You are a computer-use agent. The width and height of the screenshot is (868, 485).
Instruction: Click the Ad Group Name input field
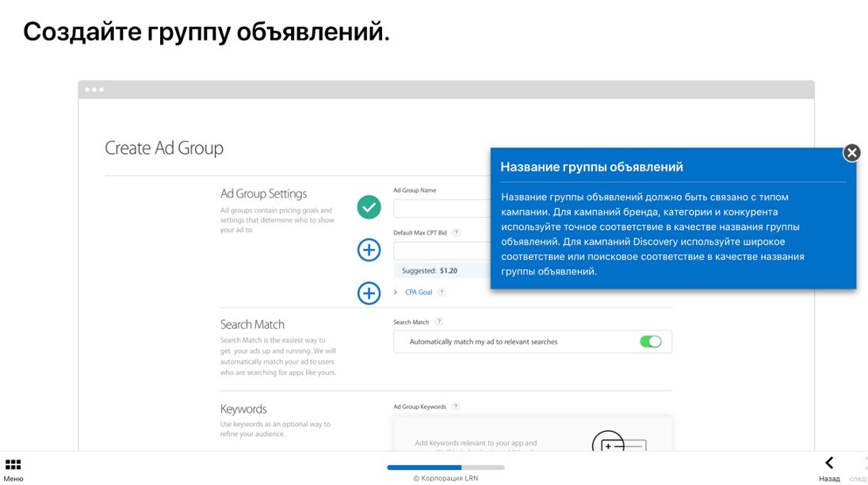440,208
